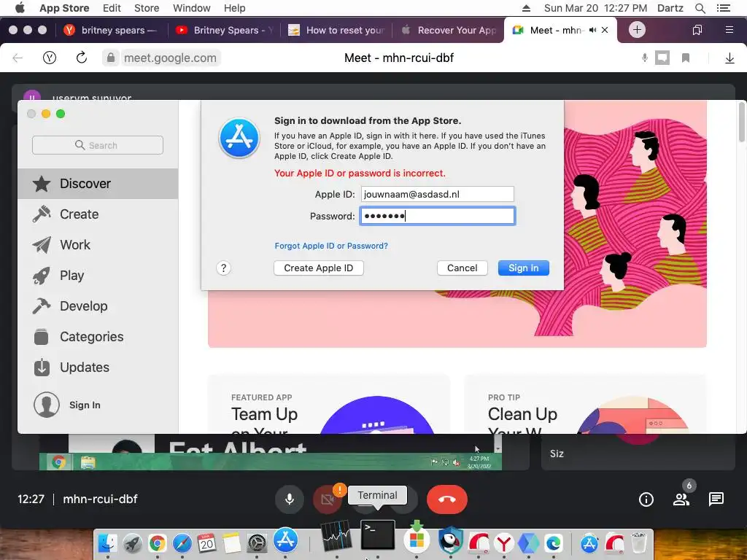Screen dimensions: 747x560
Task: Open the Team Up featured app card
Action: (329, 404)
